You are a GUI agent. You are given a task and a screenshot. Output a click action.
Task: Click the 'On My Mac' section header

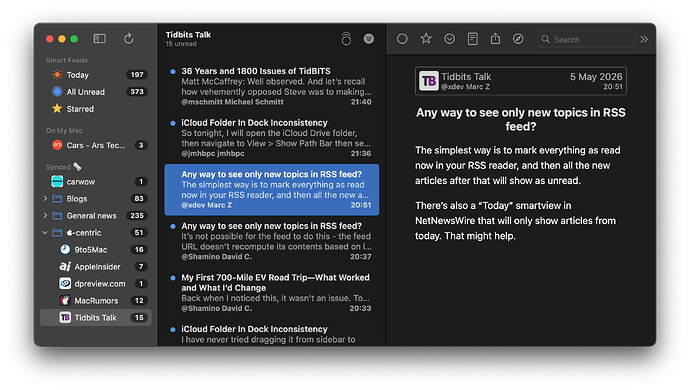pos(64,131)
